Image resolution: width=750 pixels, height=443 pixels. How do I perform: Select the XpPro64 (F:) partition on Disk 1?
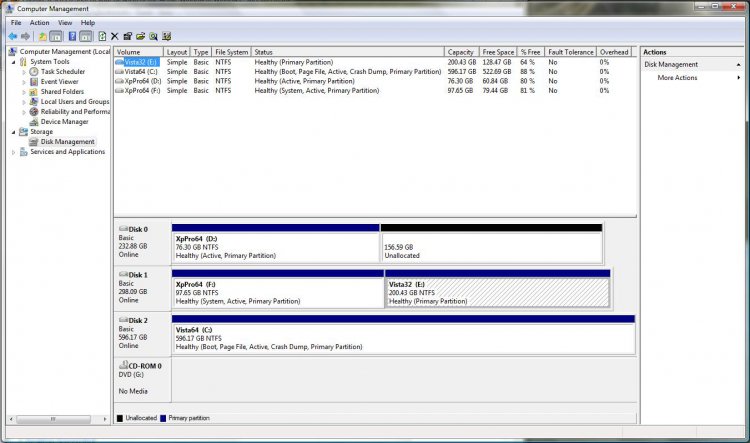(x=278, y=289)
